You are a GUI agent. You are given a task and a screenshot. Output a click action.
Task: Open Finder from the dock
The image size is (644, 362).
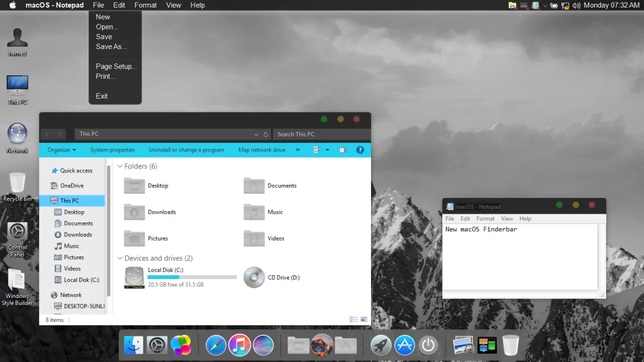pos(133,344)
